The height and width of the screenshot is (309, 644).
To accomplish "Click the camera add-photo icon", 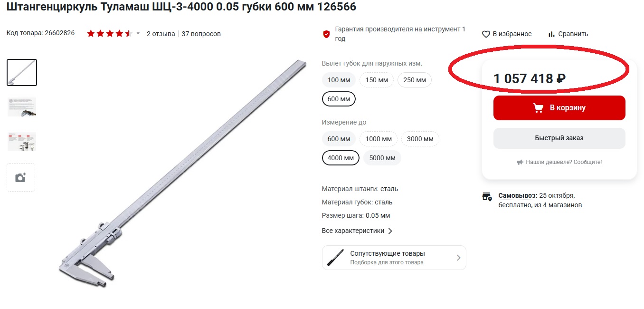I will click(20, 177).
